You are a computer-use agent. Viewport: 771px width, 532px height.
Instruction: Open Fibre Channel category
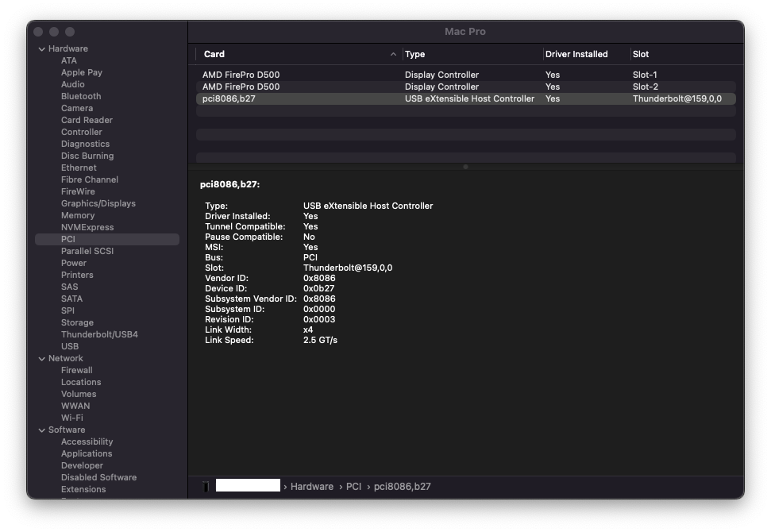click(x=90, y=179)
